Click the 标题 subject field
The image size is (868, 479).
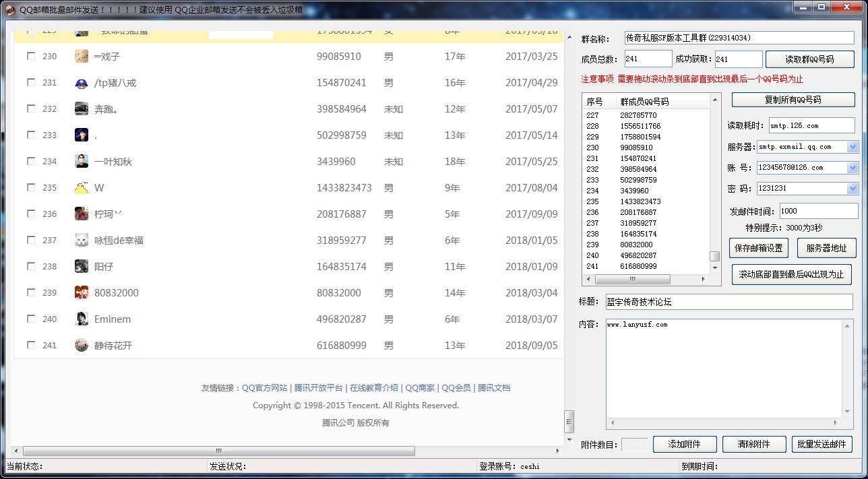pos(728,302)
